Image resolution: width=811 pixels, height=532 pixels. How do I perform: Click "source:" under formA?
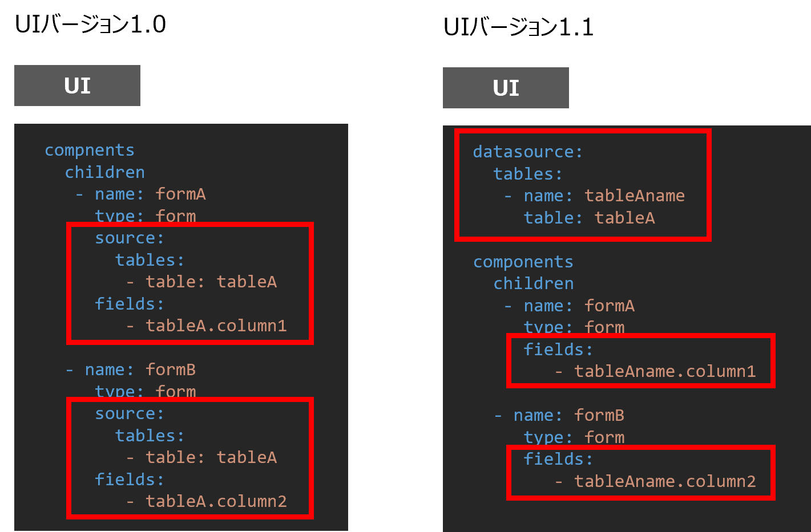(129, 238)
